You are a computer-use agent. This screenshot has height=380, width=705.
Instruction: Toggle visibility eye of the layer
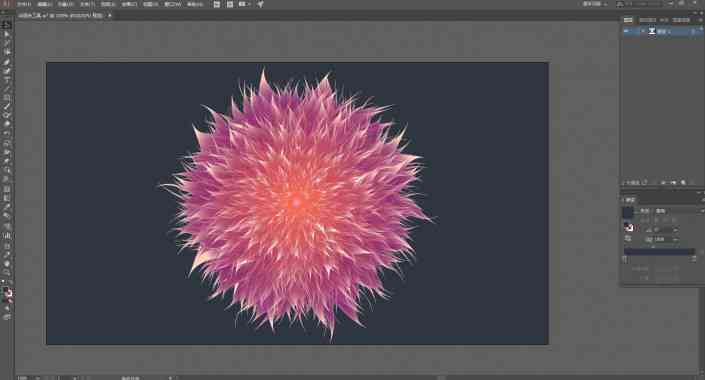[626, 31]
